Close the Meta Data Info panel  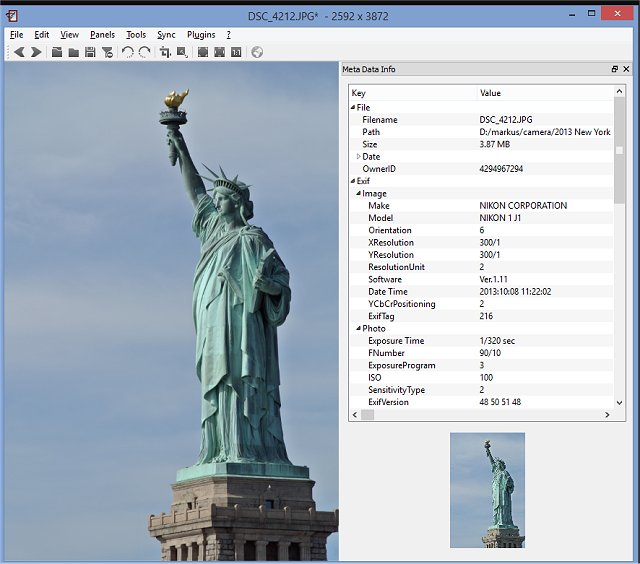[x=627, y=69]
